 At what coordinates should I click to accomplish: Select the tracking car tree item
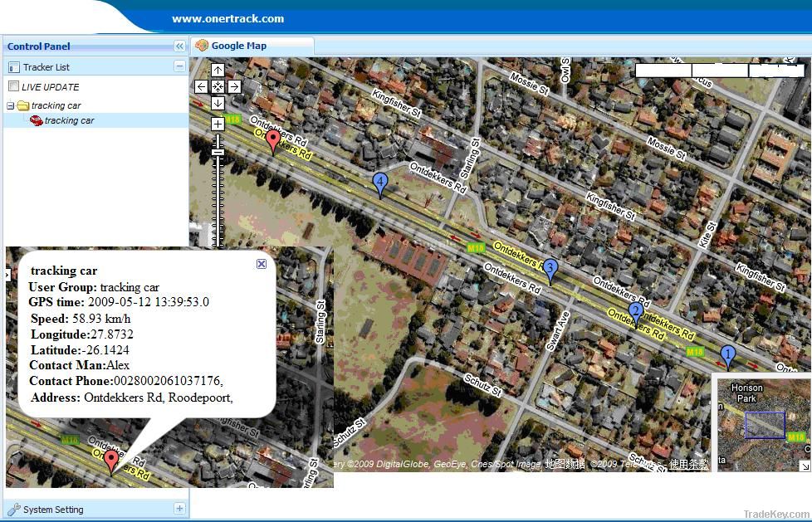(69, 120)
